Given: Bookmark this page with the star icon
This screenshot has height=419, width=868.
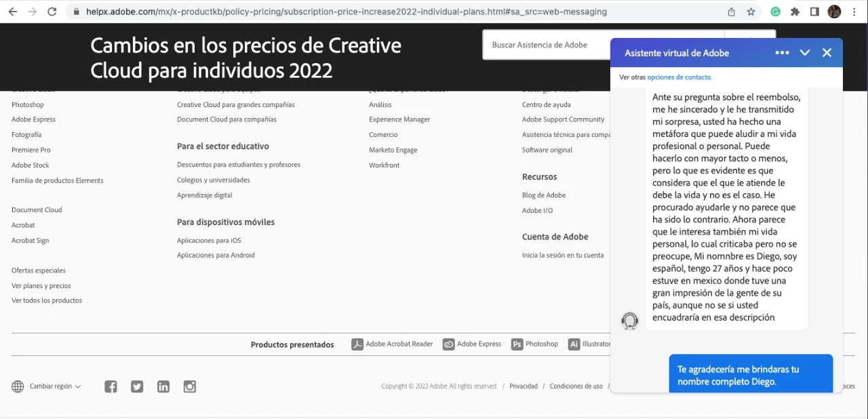Looking at the screenshot, I should pos(751,12).
